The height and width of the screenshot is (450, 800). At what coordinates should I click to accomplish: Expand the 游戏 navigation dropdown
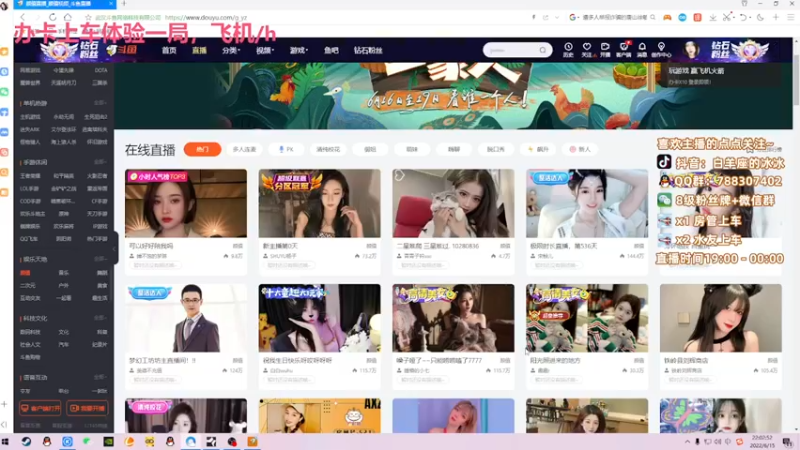tap(298, 51)
